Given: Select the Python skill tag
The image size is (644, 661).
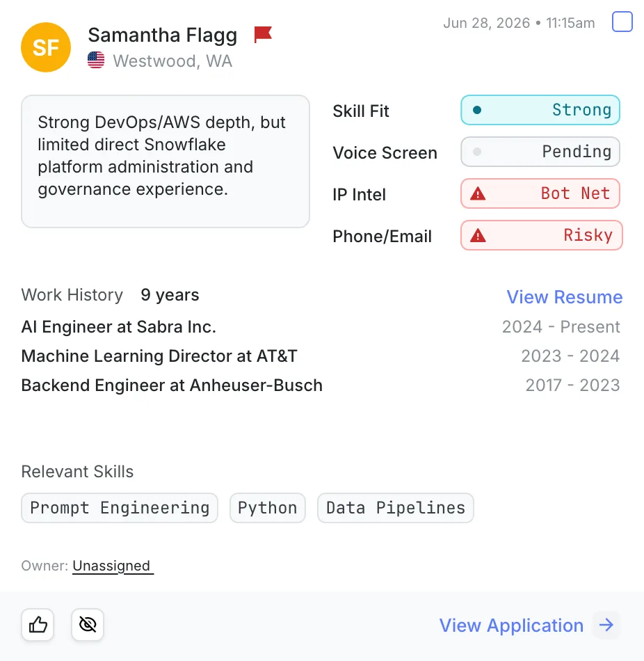Looking at the screenshot, I should tap(268, 508).
